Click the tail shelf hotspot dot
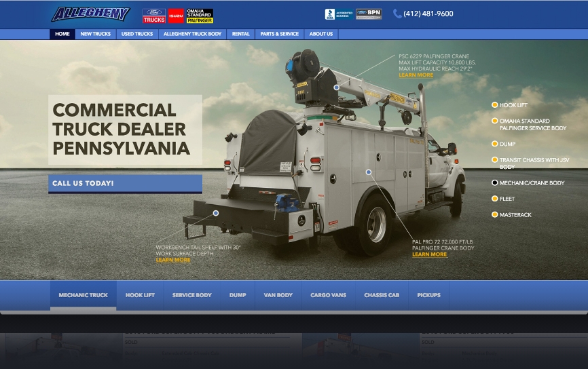The image size is (588, 369). click(x=216, y=213)
